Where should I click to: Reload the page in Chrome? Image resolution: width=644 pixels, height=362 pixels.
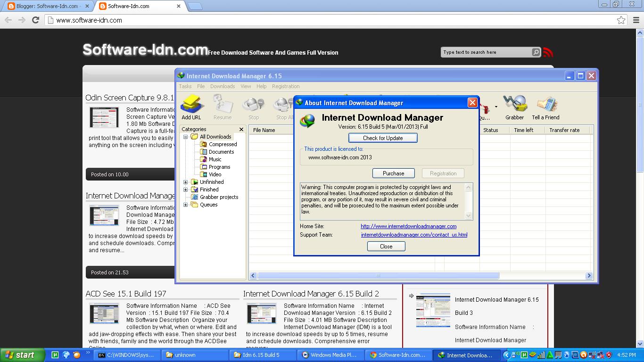35,20
